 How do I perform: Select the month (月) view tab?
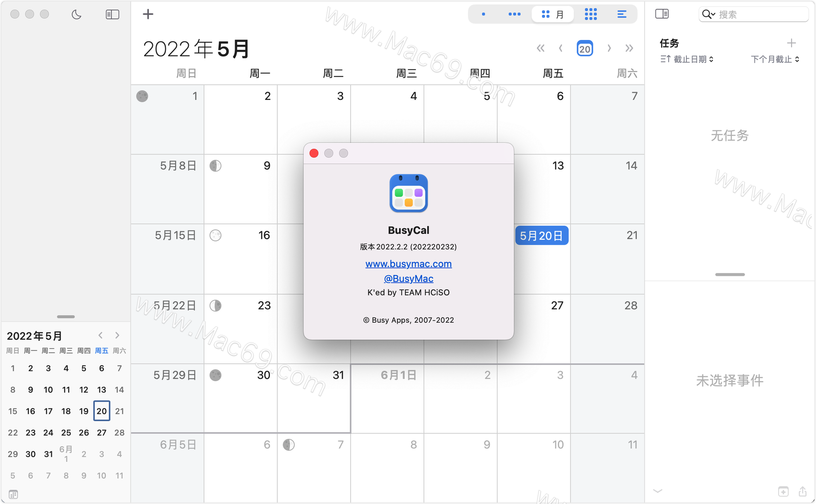552,14
